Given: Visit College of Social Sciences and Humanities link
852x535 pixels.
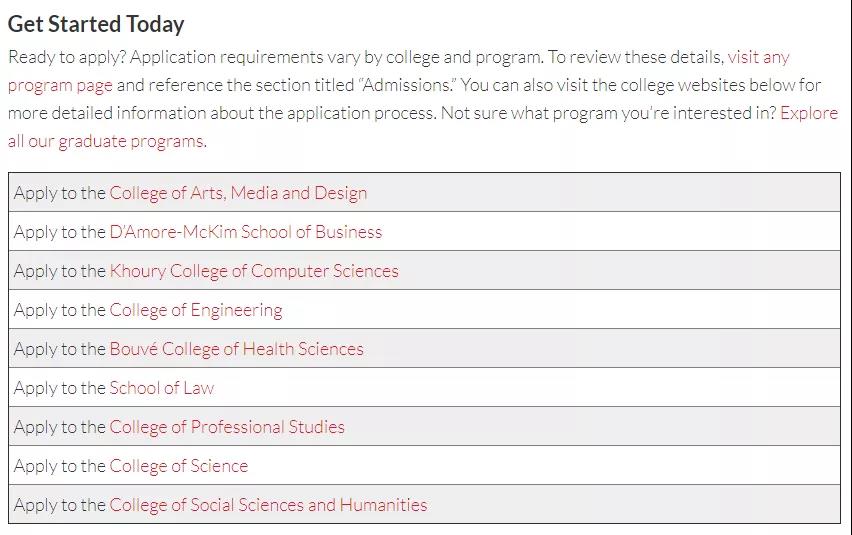Looking at the screenshot, I should pos(268,505).
